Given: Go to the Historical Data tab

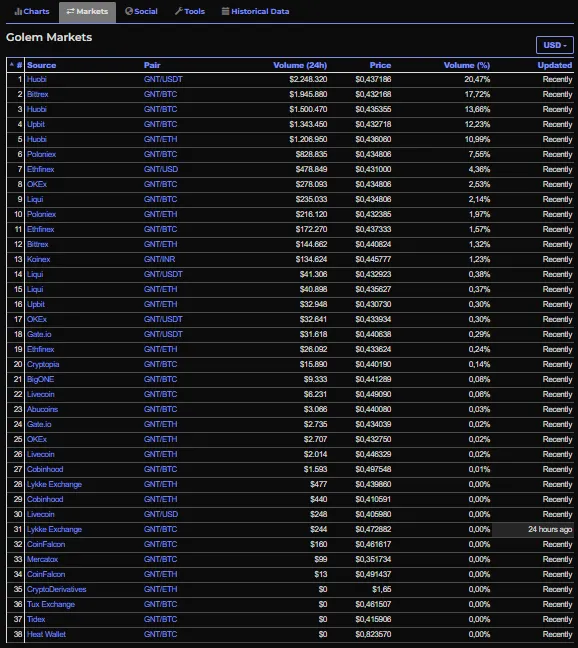Looking at the screenshot, I should [255, 12].
